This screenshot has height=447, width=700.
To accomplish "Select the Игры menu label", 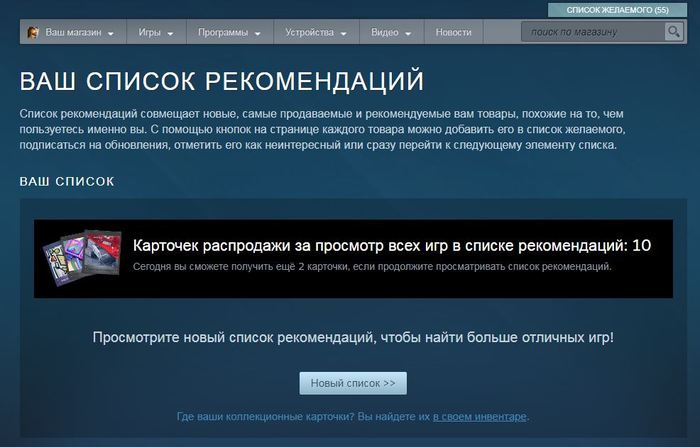I will click(x=152, y=33).
